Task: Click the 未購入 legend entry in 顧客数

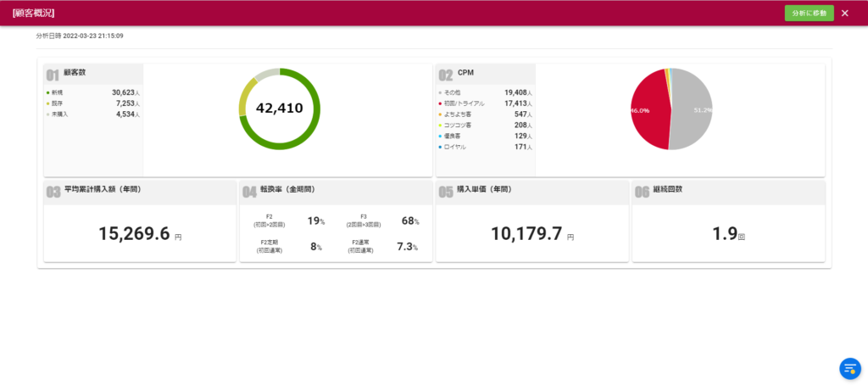Action: pos(59,114)
